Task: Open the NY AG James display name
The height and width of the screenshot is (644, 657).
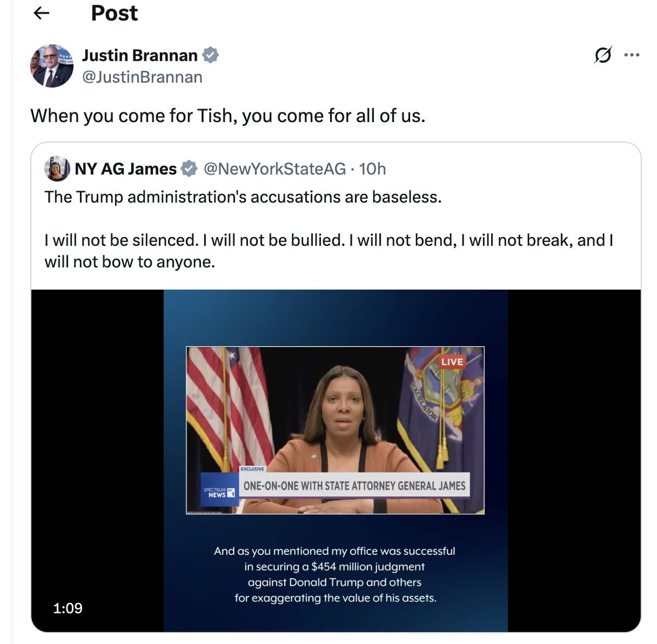Action: point(125,169)
